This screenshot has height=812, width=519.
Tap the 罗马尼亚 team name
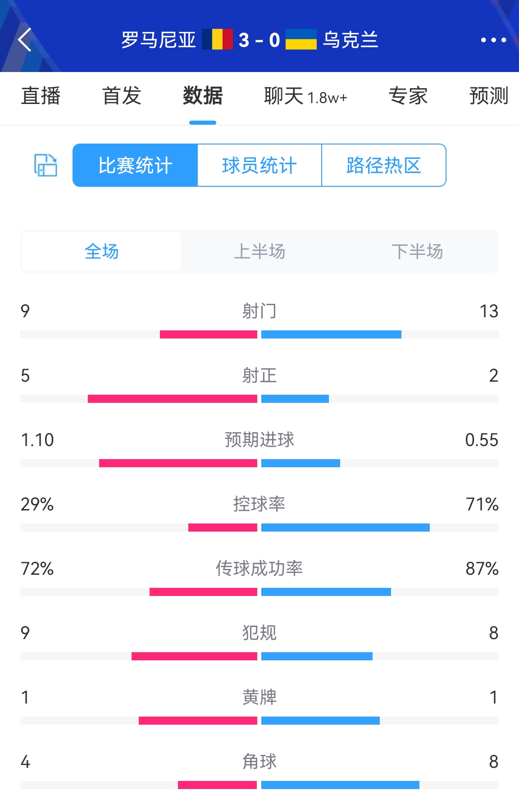(x=159, y=40)
